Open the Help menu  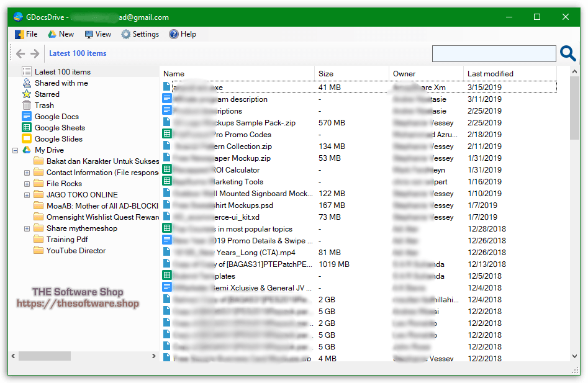pyautogui.click(x=183, y=34)
